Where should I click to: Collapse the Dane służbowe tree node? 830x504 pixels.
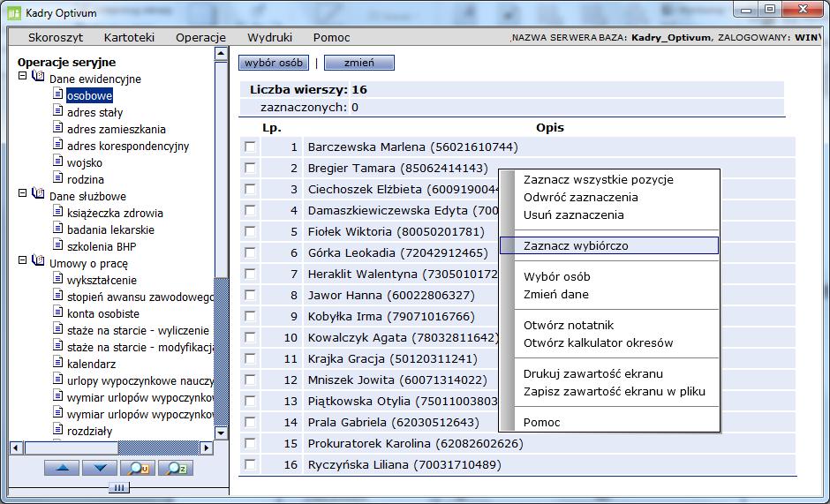point(22,193)
